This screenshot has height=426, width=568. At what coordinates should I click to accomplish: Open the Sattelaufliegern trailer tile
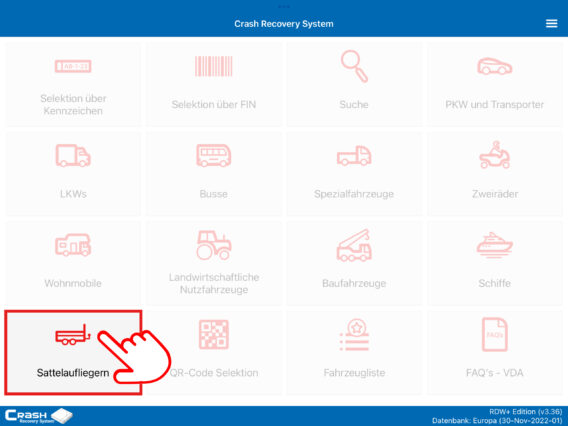point(73,352)
